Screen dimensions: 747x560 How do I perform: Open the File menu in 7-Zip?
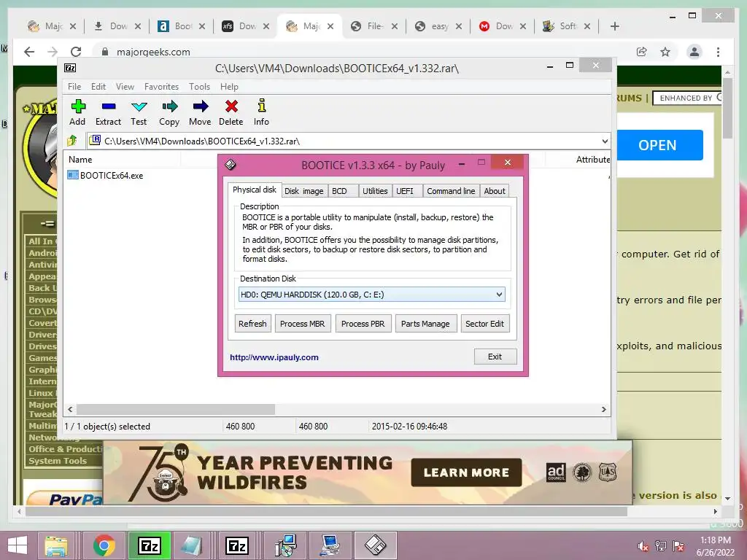click(x=74, y=87)
